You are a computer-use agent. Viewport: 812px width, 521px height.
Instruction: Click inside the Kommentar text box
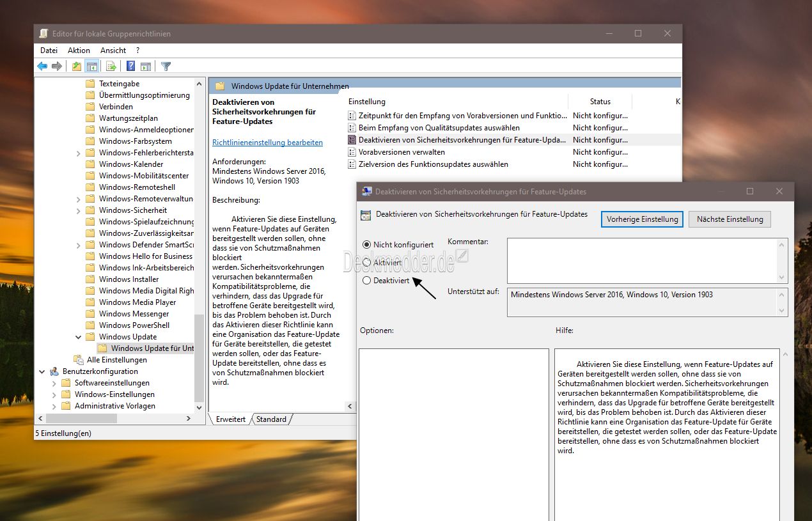(x=643, y=260)
